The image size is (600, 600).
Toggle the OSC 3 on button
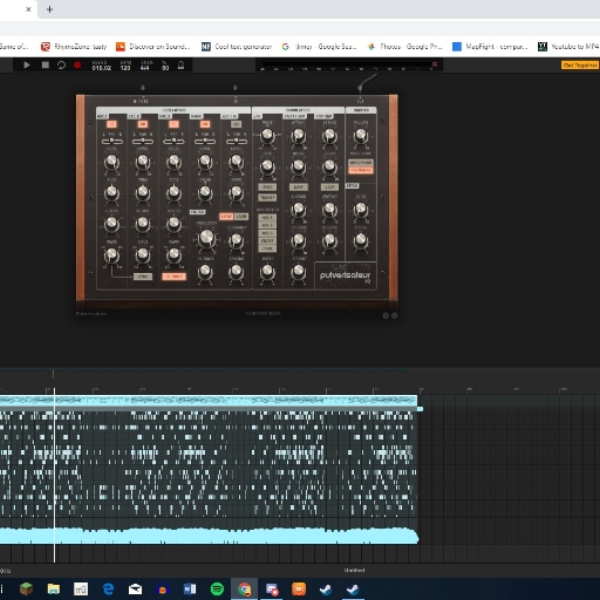(174, 124)
